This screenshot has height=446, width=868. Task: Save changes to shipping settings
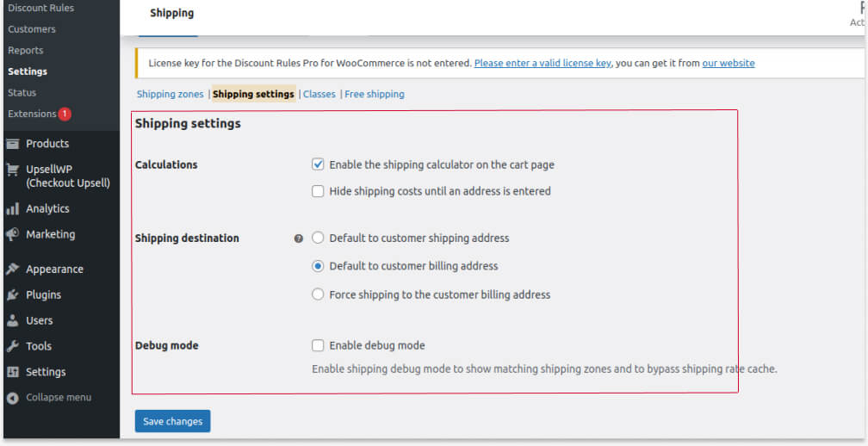(x=173, y=422)
